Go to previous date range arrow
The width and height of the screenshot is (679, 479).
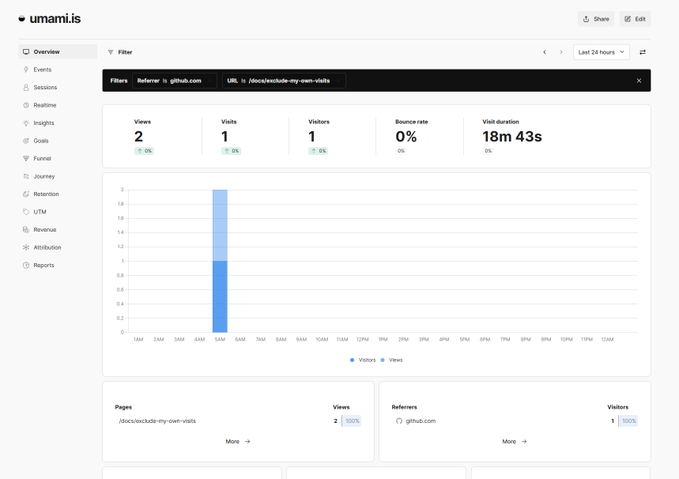click(x=545, y=52)
